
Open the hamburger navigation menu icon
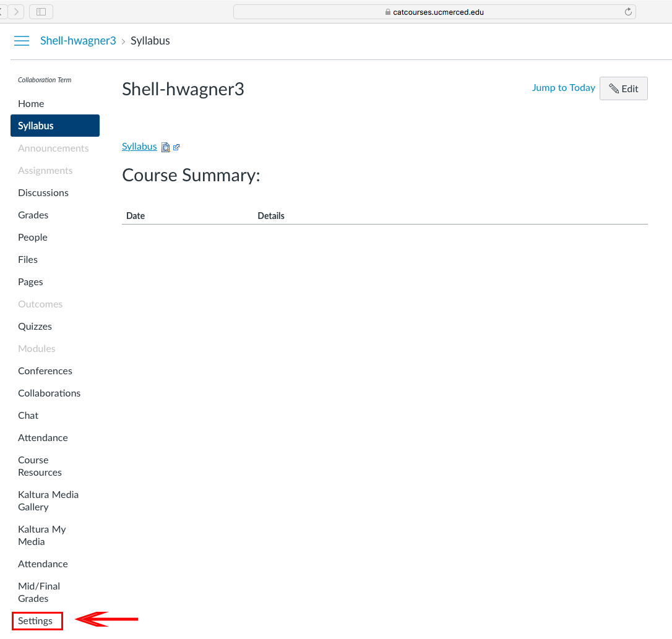22,41
